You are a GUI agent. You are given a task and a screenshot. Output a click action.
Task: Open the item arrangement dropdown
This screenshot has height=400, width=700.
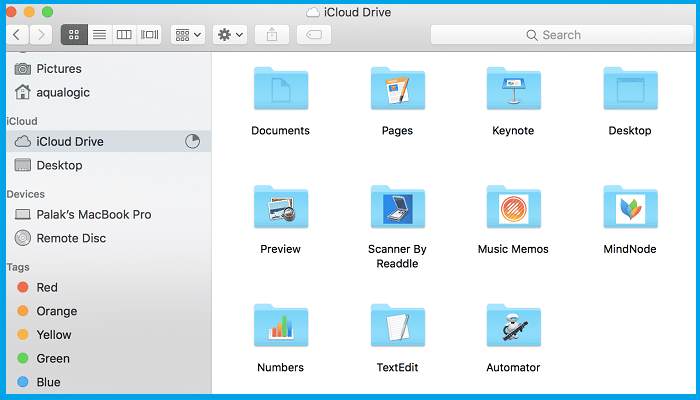tap(188, 34)
